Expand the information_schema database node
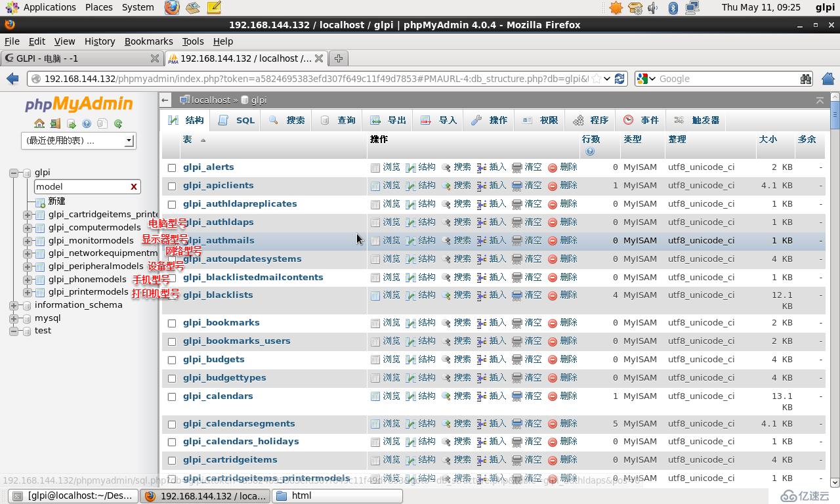Screen dimensions: 840x504 click(14, 305)
